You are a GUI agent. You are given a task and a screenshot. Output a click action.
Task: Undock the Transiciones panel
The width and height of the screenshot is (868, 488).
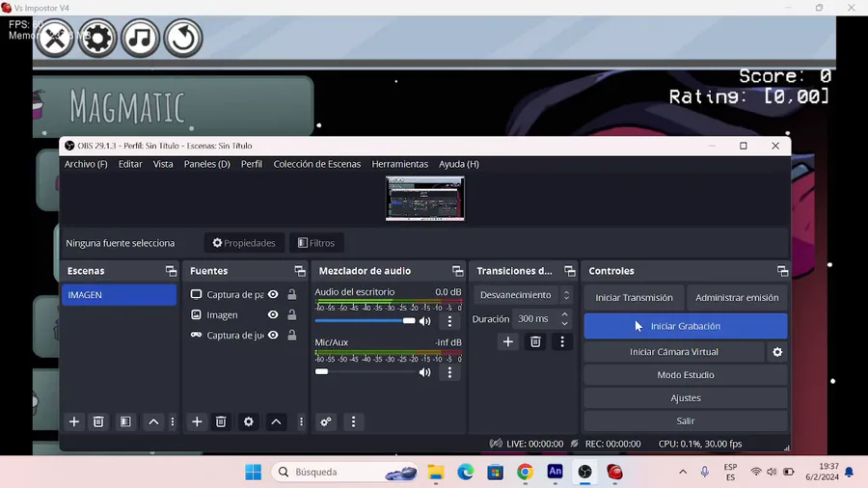click(570, 271)
